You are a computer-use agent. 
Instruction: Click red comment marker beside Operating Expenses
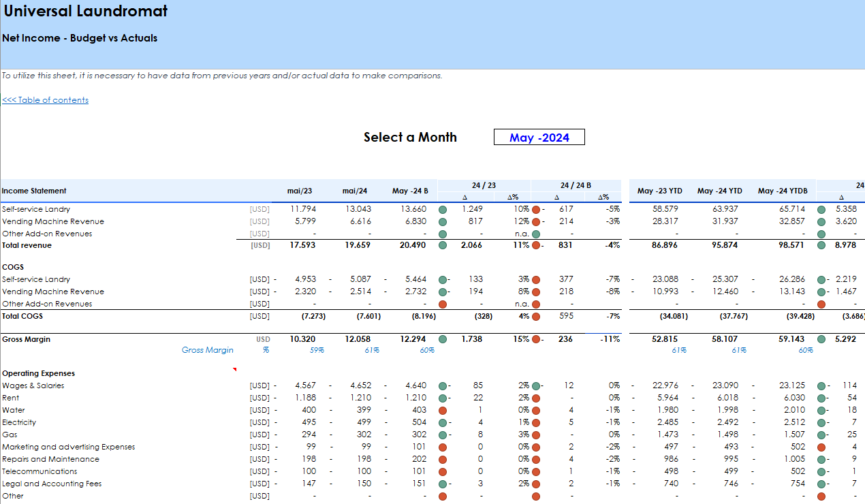pos(234,370)
